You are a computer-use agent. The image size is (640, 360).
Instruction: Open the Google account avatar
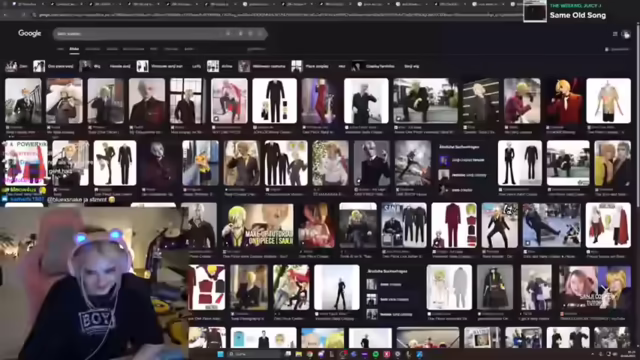626,34
